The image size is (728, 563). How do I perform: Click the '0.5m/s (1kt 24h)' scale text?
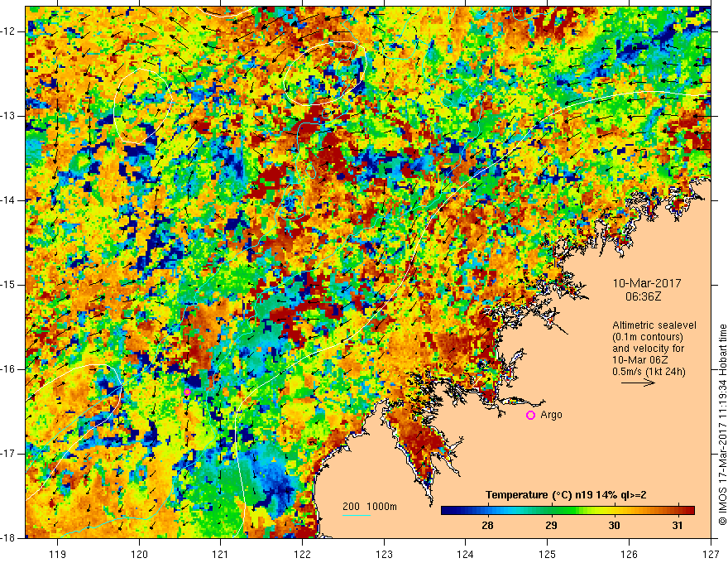(649, 372)
